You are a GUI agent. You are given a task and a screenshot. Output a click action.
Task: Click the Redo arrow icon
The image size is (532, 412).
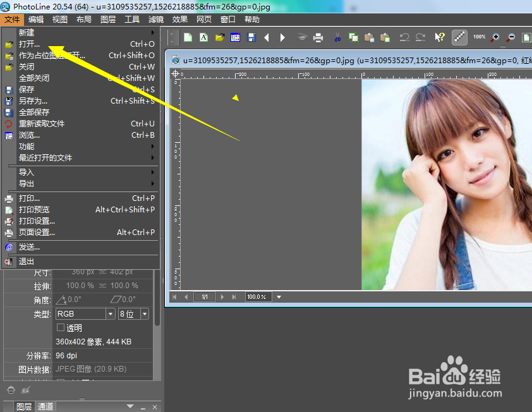(x=420, y=37)
